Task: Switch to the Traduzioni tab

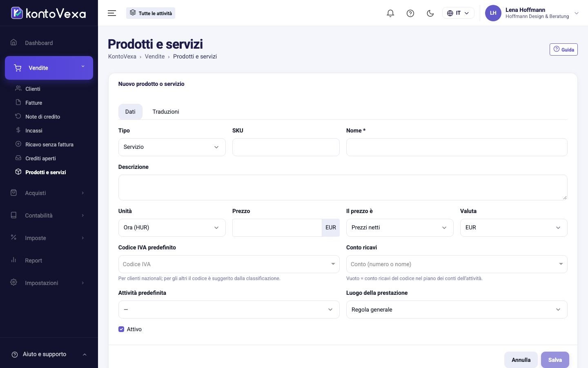Action: pos(166,112)
